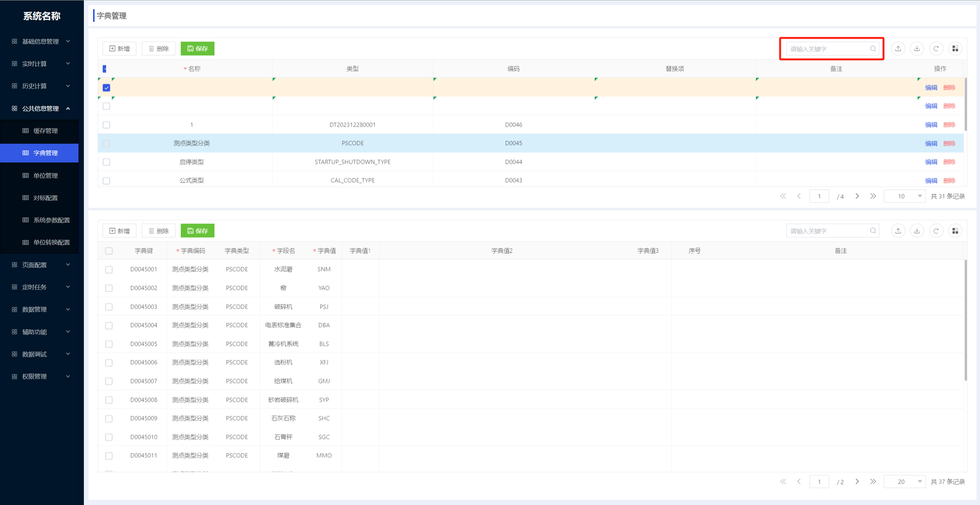
Task: Open 单位管理 in the sidebar
Action: click(x=45, y=175)
